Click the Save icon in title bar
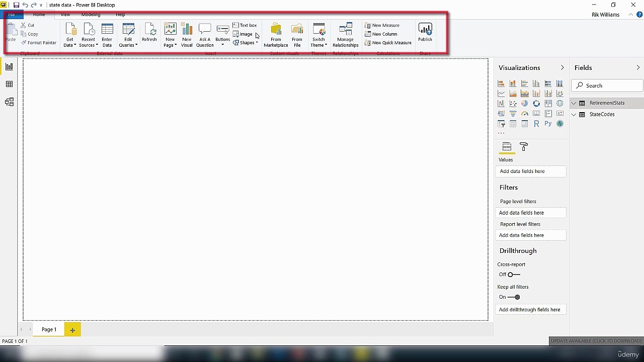 click(x=16, y=5)
